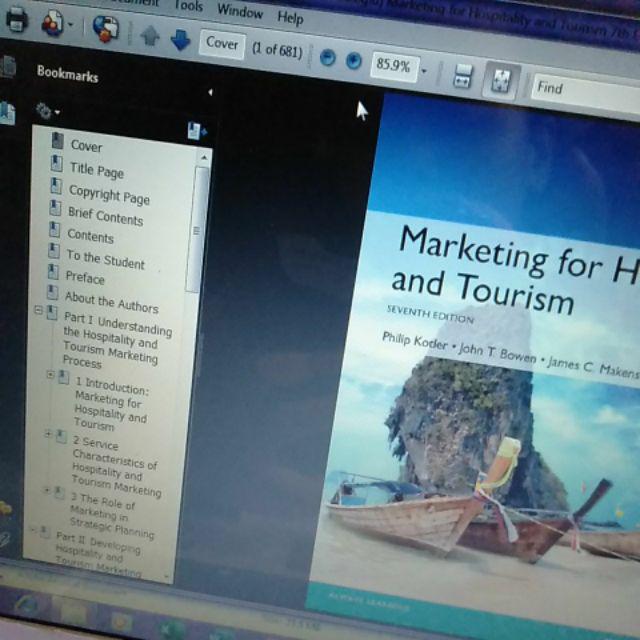
Task: Collapse the Part I bookmark tree node
Action: pyautogui.click(x=39, y=311)
